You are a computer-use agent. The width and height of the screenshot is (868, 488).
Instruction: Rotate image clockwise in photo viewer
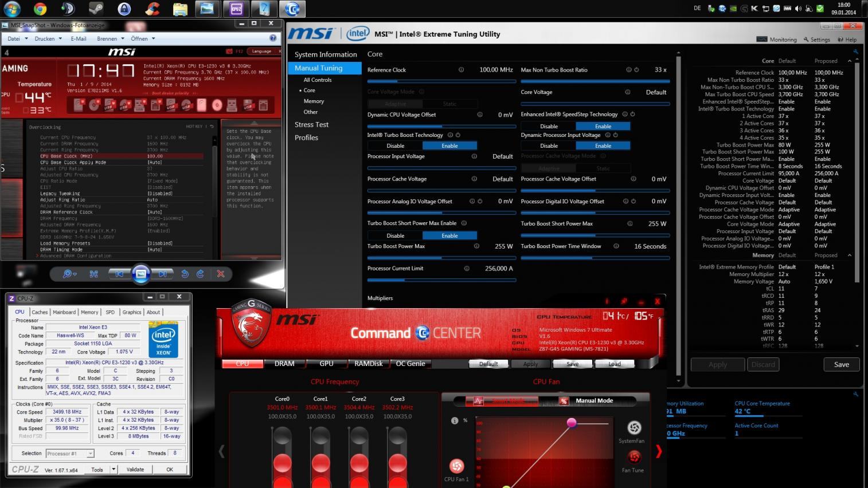point(200,274)
